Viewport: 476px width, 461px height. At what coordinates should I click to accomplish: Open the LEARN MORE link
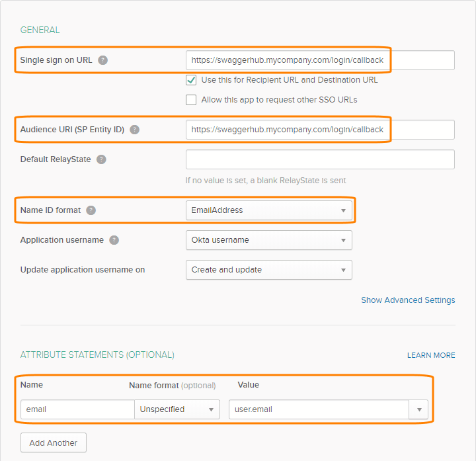pos(431,355)
